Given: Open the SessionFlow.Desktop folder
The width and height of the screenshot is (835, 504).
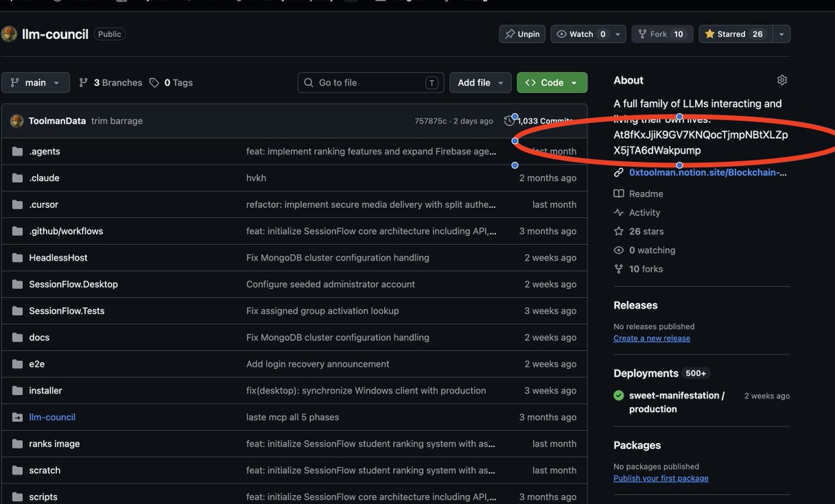Looking at the screenshot, I should click(x=74, y=284).
